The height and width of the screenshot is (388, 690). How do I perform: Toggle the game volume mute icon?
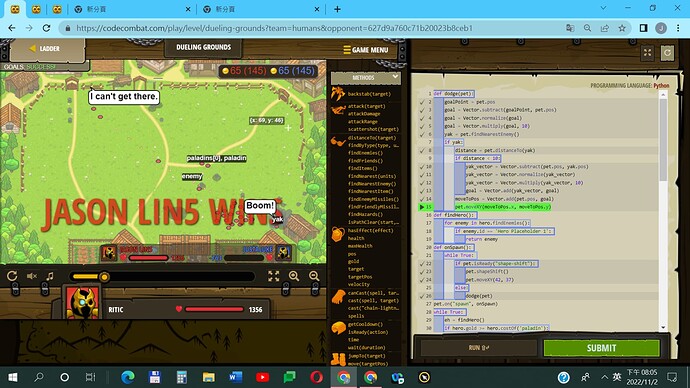click(32, 276)
